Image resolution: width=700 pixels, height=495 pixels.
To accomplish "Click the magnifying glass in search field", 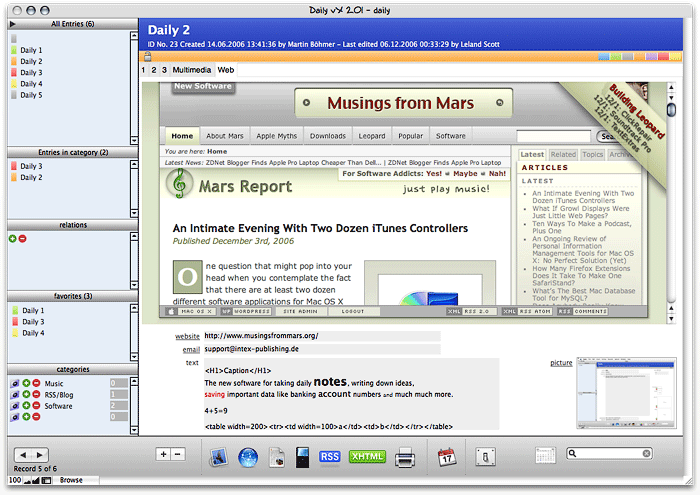I will click(572, 453).
